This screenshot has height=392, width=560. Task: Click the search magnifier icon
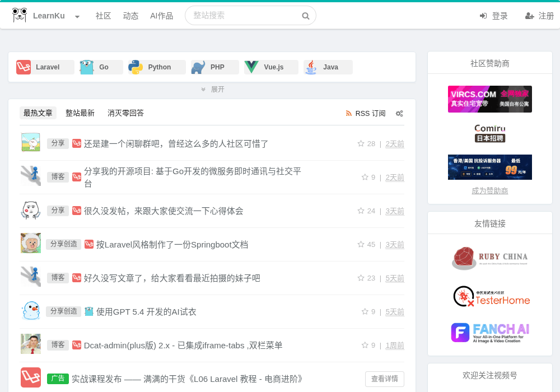[x=305, y=16]
